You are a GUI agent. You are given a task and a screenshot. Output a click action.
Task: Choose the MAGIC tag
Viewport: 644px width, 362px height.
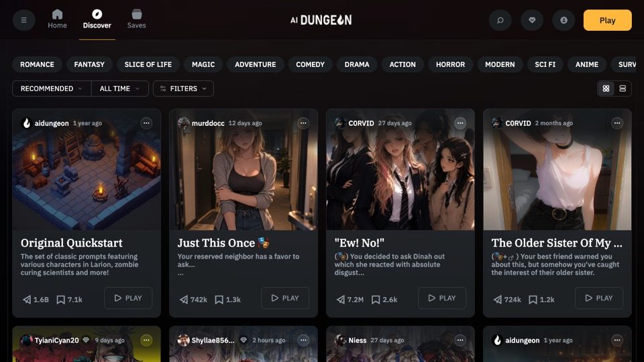[203, 64]
